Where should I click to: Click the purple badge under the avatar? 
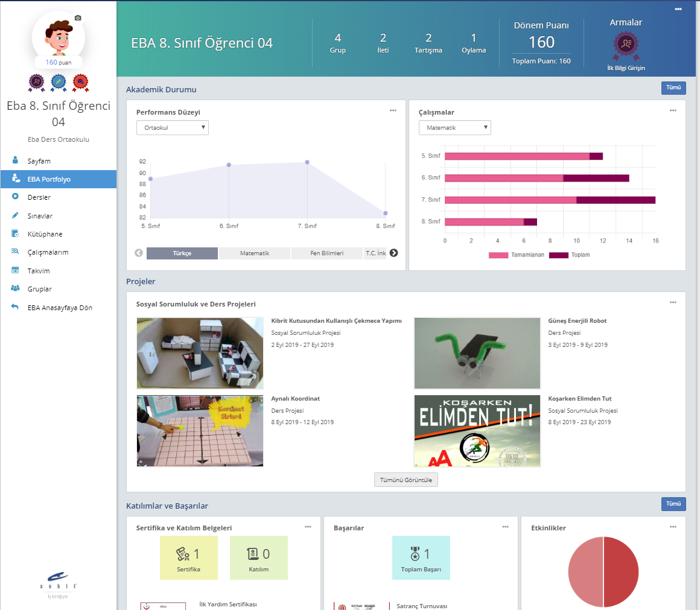point(37,83)
